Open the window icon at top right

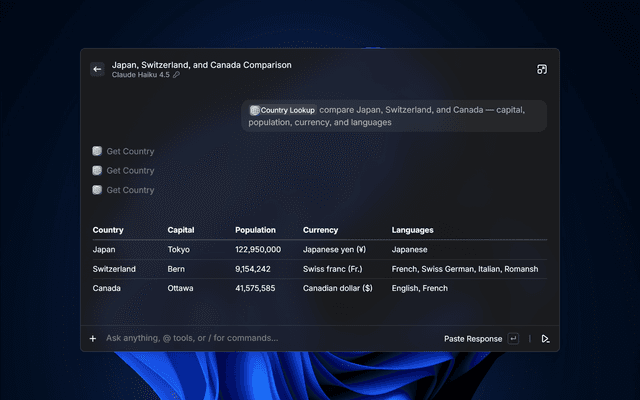pos(542,69)
